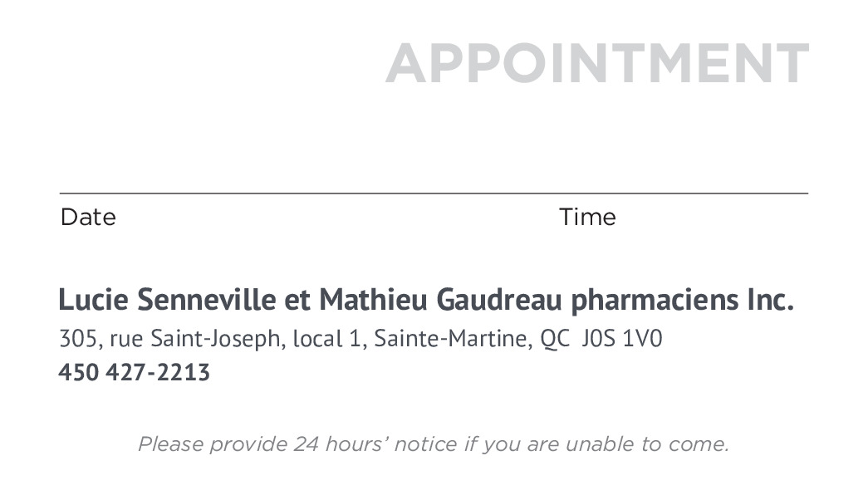Click the phone number 450 427-2213

point(134,372)
